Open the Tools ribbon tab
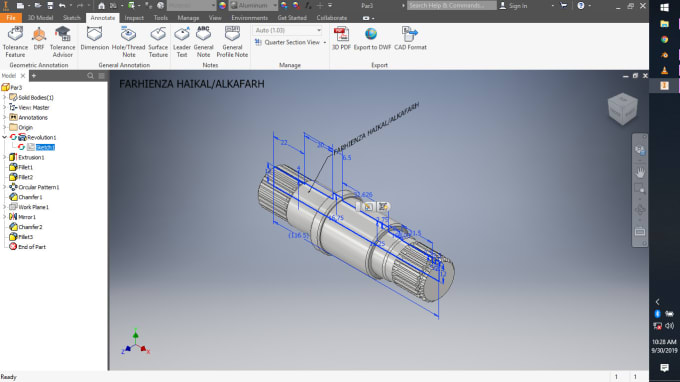 click(x=160, y=18)
